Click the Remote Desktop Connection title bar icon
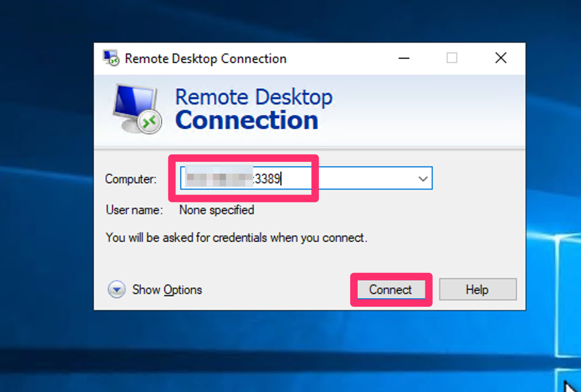Screen dimensions: 581x392 click(110, 58)
